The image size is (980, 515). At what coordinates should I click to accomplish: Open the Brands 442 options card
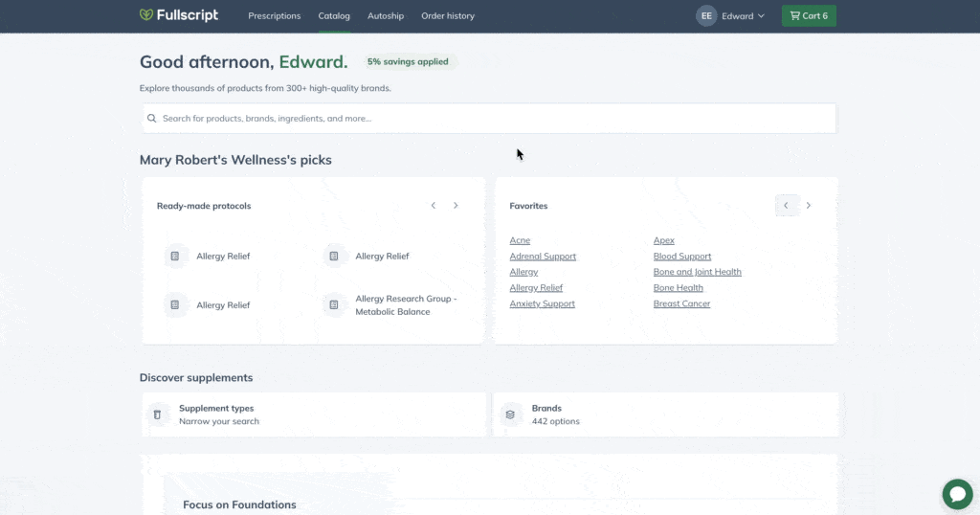coord(666,414)
